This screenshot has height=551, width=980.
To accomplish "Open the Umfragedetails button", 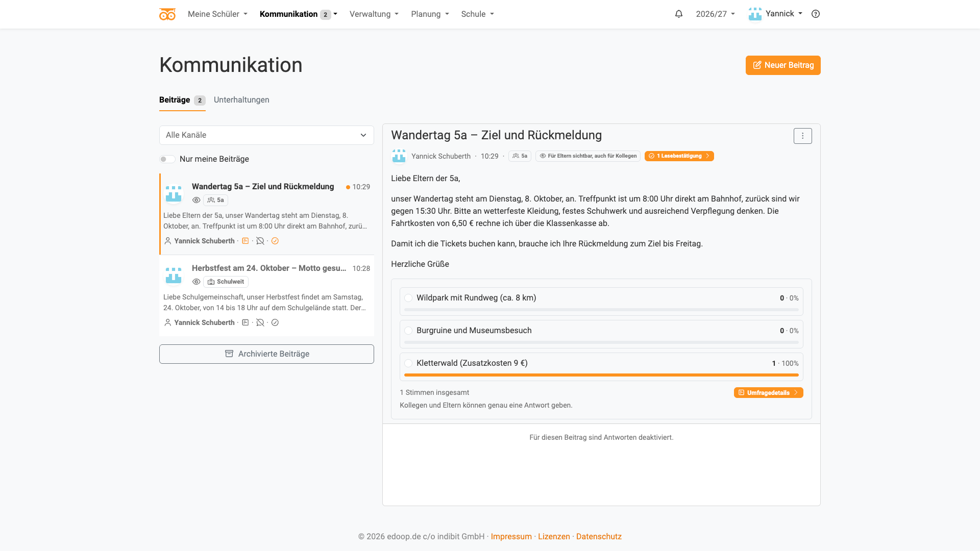I will coord(768,392).
